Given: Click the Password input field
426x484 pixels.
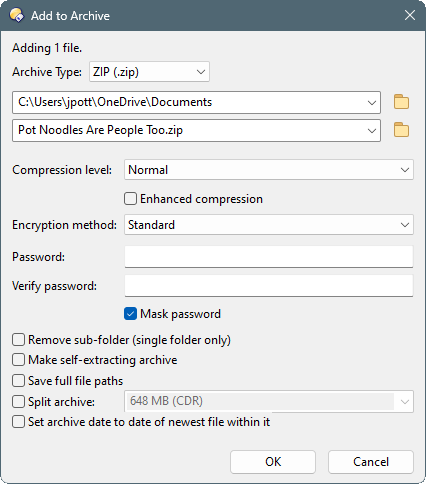Looking at the screenshot, I should point(269,257).
